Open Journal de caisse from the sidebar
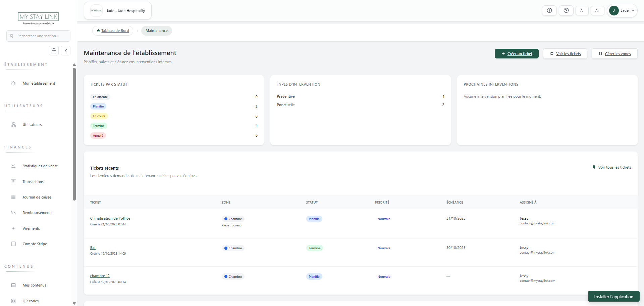The height and width of the screenshot is (306, 644). pyautogui.click(x=13, y=197)
